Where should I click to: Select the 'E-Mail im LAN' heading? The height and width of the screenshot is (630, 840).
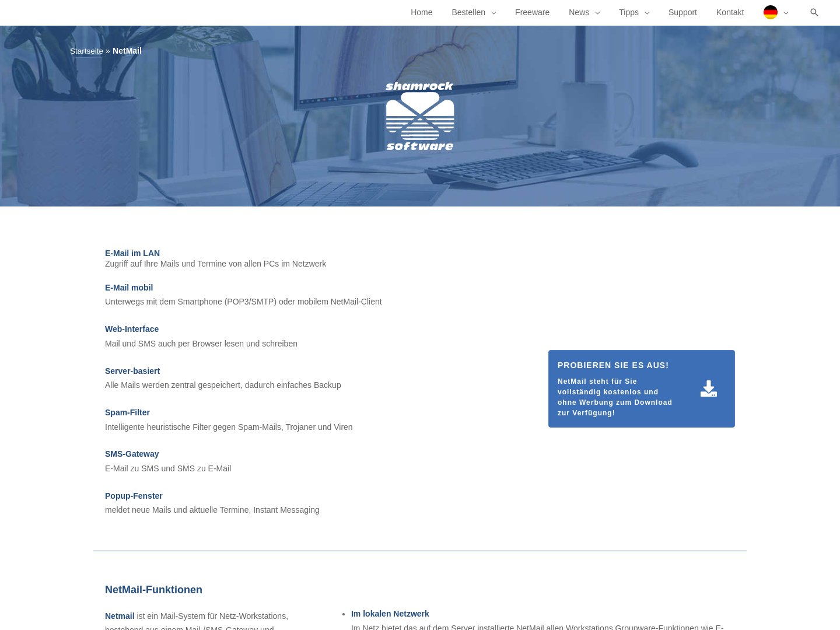132,253
